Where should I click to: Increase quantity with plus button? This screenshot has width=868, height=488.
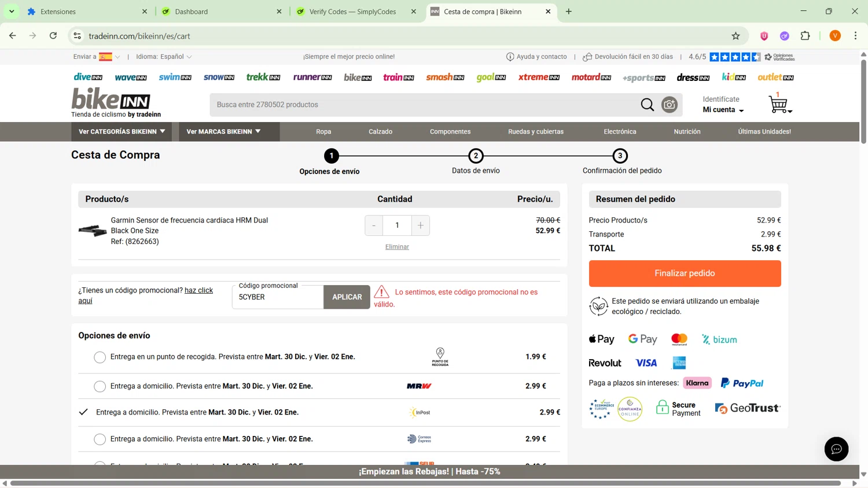tap(421, 225)
